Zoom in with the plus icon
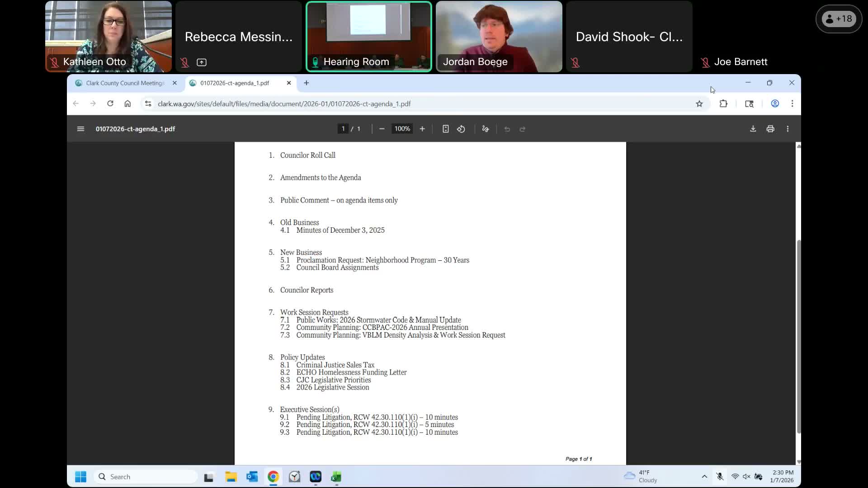Viewport: 868px width, 488px height. point(422,129)
